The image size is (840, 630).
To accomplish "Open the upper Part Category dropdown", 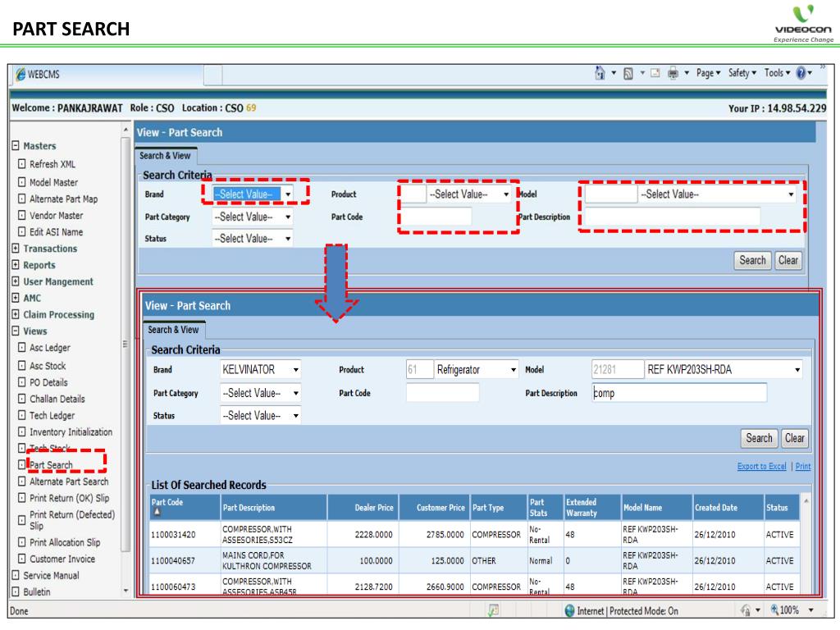I will coord(253,217).
